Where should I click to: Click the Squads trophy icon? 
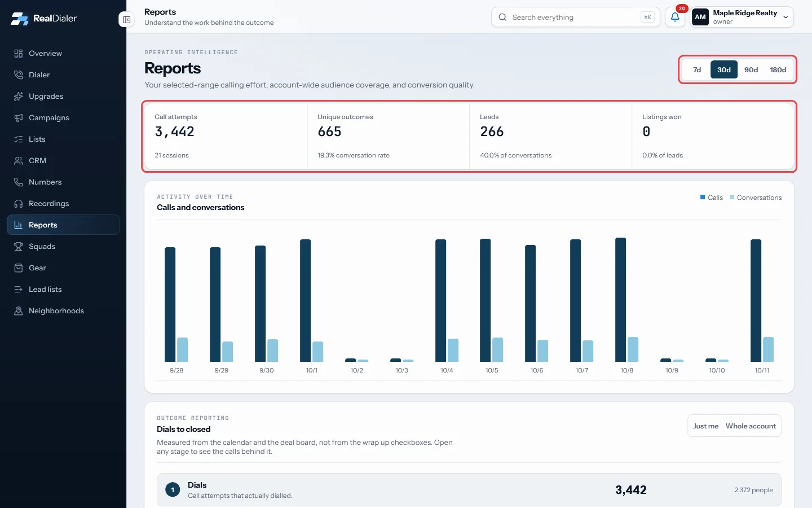tap(19, 247)
